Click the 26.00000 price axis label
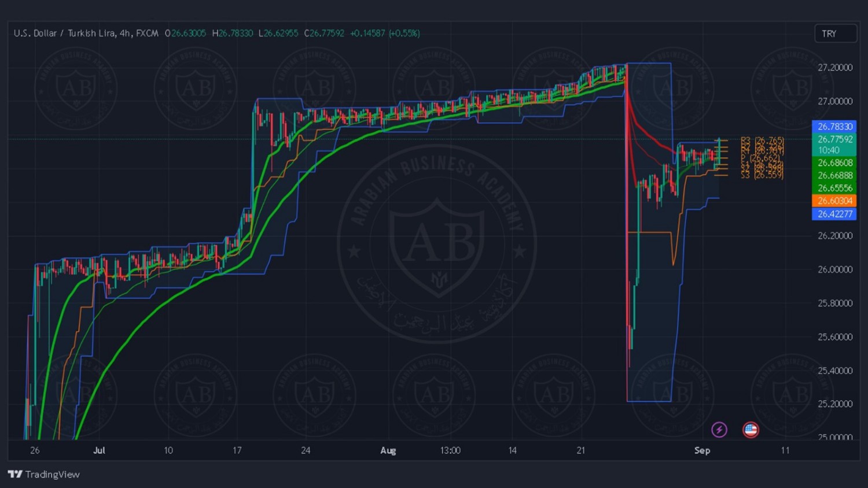Screen dimensions: 868x488 coord(835,269)
